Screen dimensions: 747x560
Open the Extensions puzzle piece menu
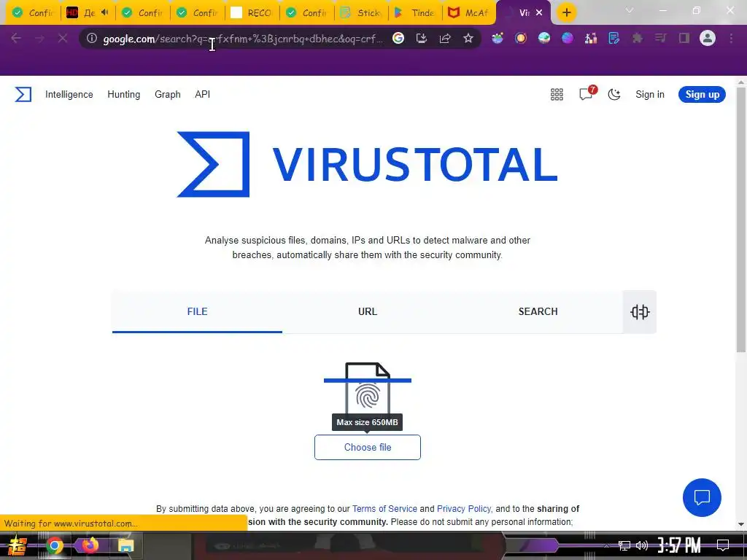tap(638, 38)
